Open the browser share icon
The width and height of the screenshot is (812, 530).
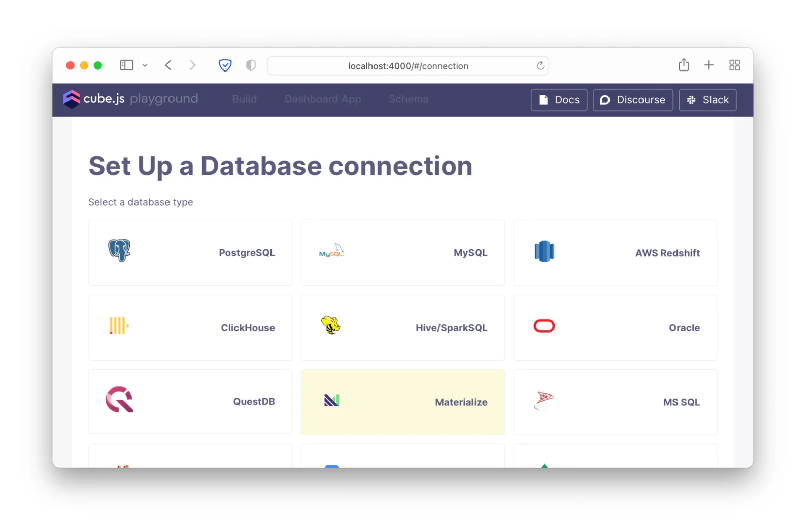point(684,65)
